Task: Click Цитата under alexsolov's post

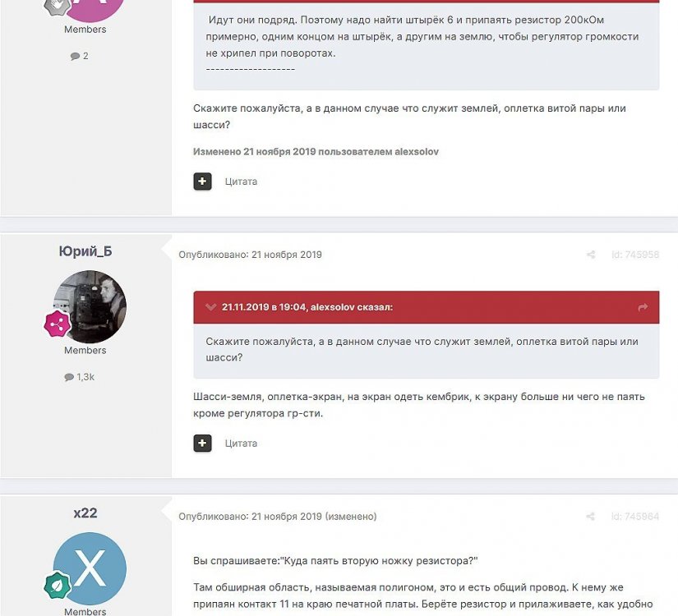Action: (241, 182)
